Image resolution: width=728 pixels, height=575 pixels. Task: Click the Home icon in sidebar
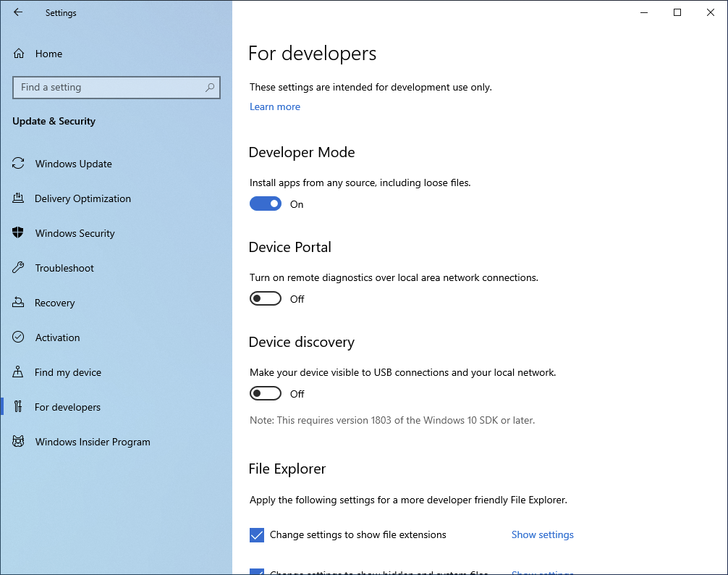point(19,54)
